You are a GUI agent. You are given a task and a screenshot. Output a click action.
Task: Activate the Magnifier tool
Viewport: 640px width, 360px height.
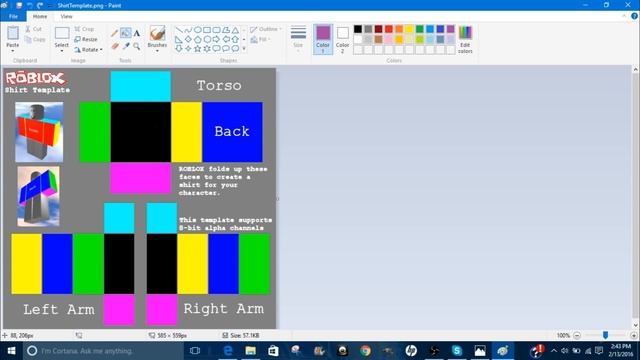(137, 46)
